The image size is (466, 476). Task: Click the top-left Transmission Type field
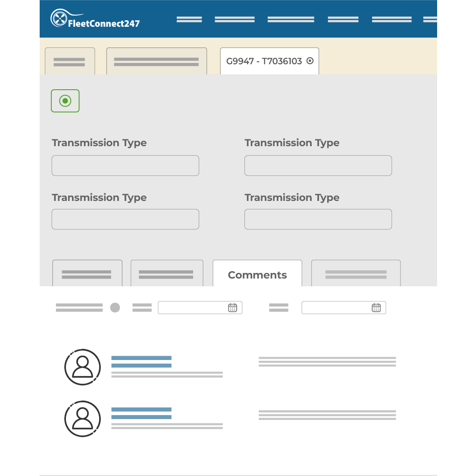tap(125, 166)
